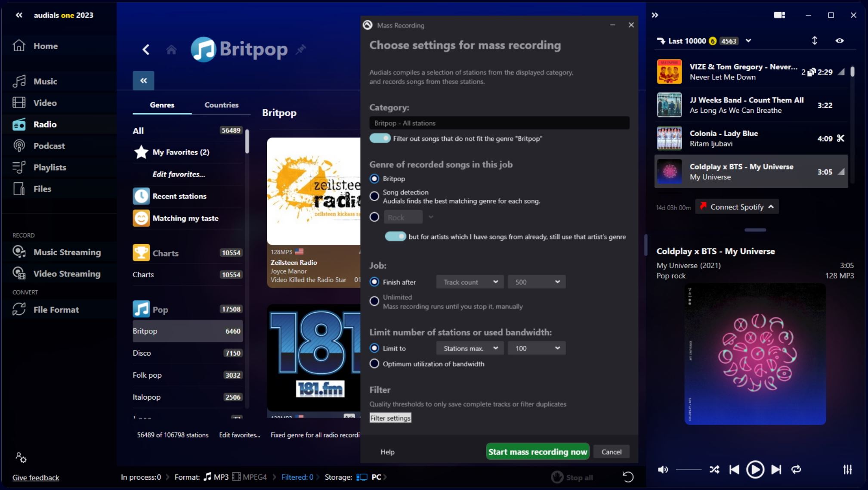Open the equalizer settings icon
This screenshot has height=490, width=868.
[x=847, y=469]
